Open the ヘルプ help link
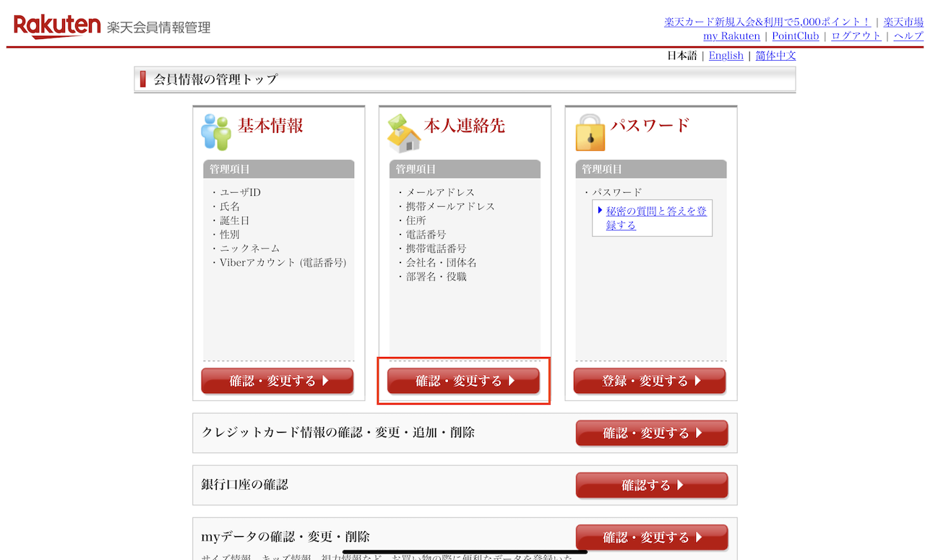This screenshot has height=560, width=925. tap(908, 36)
